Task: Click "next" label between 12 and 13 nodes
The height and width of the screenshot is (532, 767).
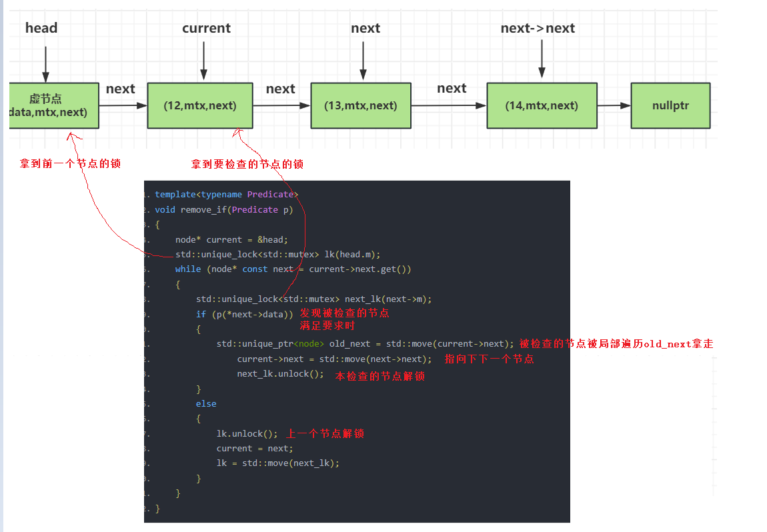Action: coord(280,89)
